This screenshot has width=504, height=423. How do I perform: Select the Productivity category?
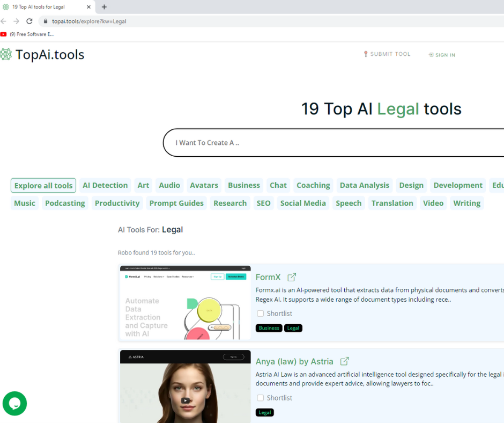click(117, 203)
